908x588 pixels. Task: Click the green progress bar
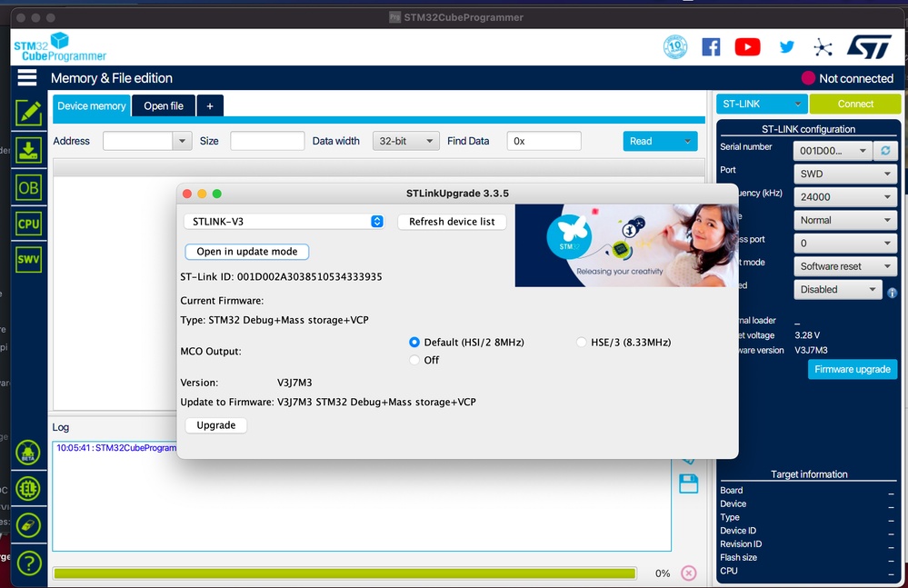(x=344, y=573)
